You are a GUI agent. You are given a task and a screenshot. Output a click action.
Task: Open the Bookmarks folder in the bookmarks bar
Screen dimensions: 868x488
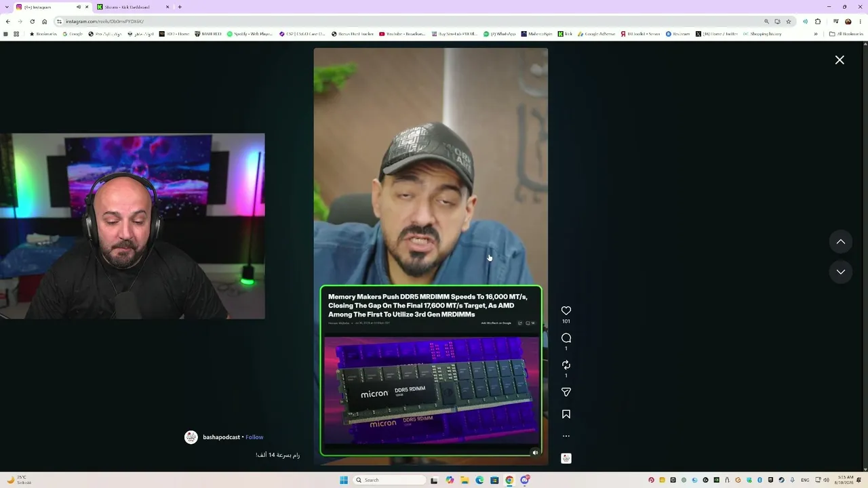[x=43, y=34]
